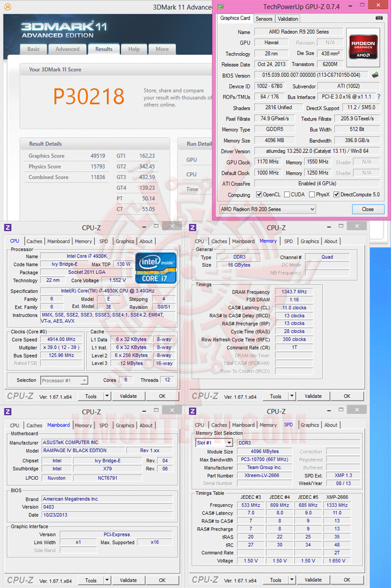Click the Channel # Quad field

(327, 257)
